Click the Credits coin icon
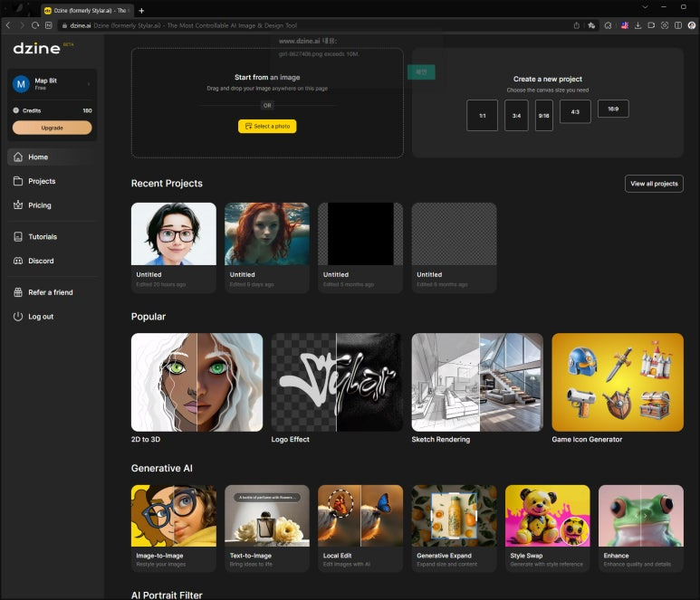This screenshot has width=700, height=600. (16, 110)
